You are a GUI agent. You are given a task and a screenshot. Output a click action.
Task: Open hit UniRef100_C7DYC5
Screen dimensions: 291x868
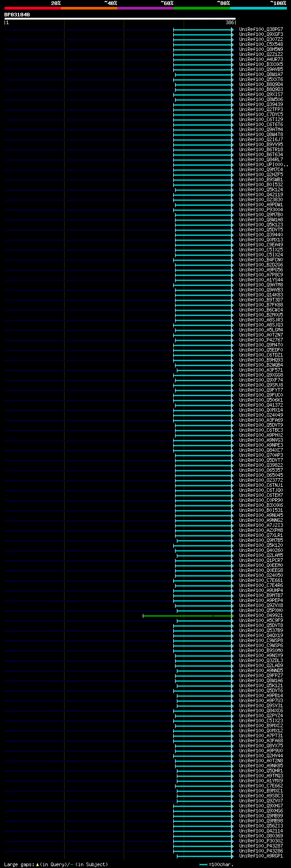[261, 114]
